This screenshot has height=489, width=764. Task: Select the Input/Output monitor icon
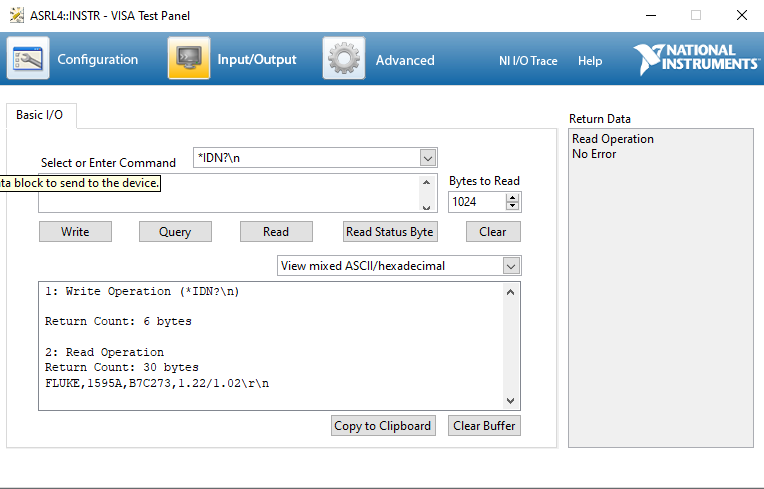(x=189, y=58)
